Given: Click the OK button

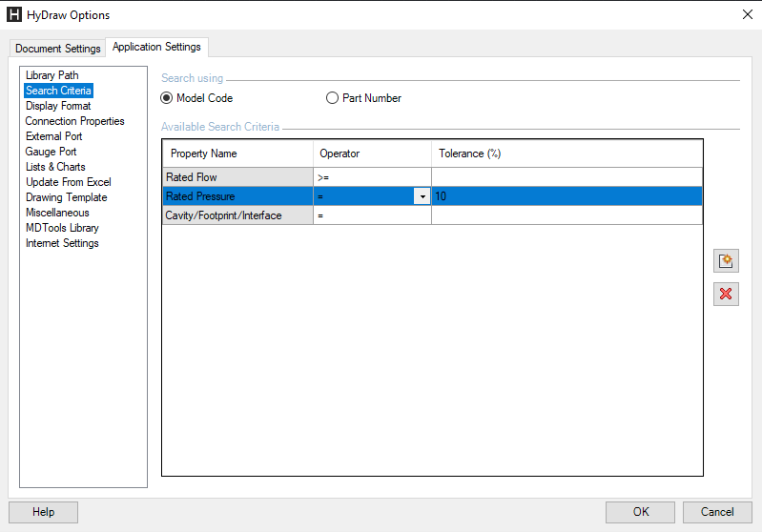Looking at the screenshot, I should click(x=640, y=512).
